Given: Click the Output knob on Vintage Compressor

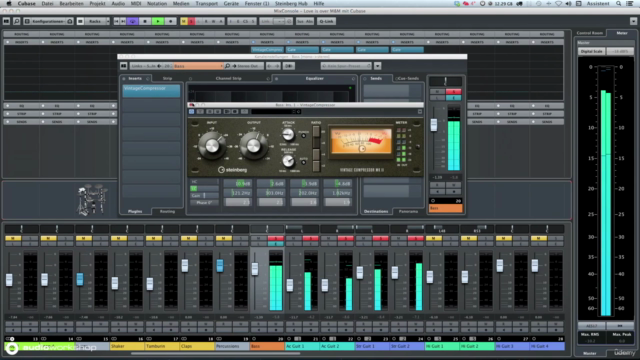Looking at the screenshot, I should (x=253, y=146).
